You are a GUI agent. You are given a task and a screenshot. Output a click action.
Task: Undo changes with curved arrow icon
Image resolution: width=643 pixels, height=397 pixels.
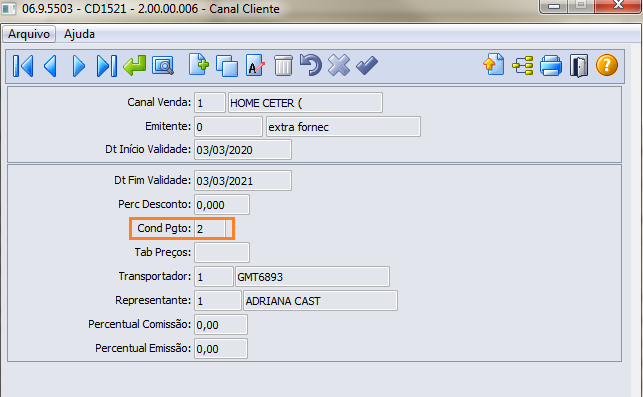pyautogui.click(x=311, y=65)
